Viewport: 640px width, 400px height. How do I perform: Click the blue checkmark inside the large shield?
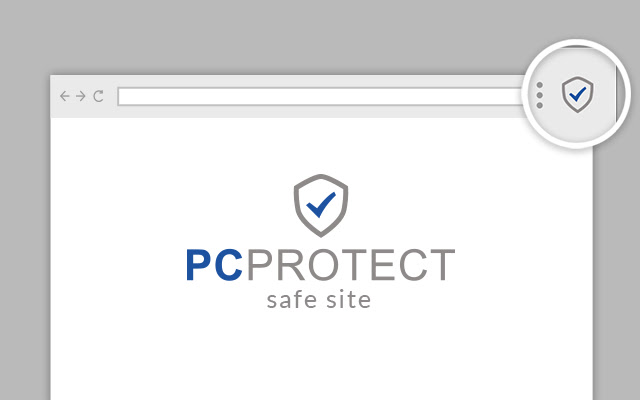click(x=321, y=204)
